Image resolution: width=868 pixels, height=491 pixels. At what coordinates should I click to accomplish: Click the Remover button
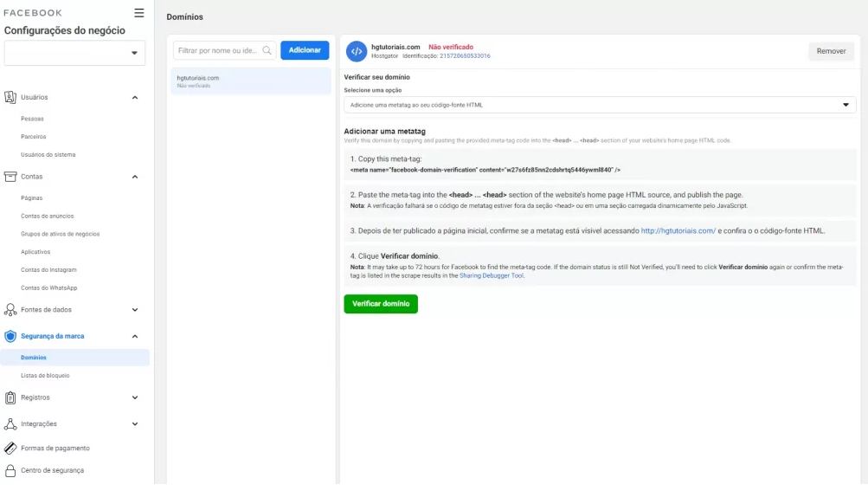coord(831,51)
